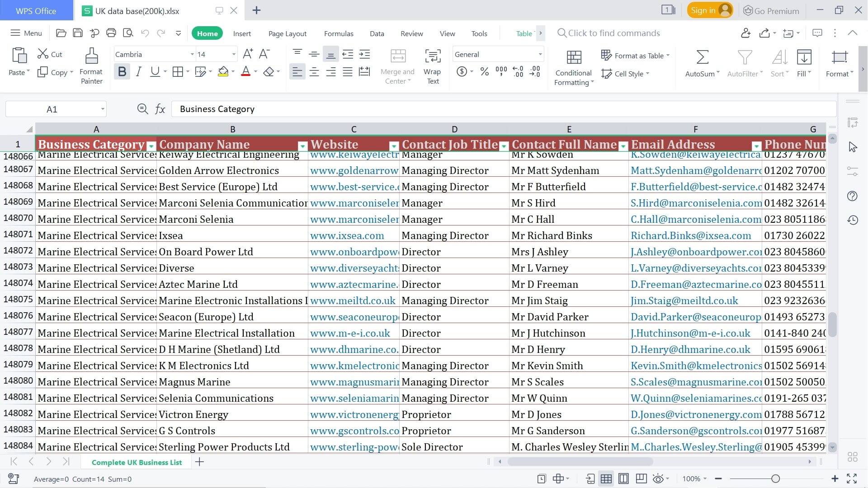This screenshot has width=868, height=488.
Task: Switch to the Formulas ribbon tab
Action: coord(338,33)
